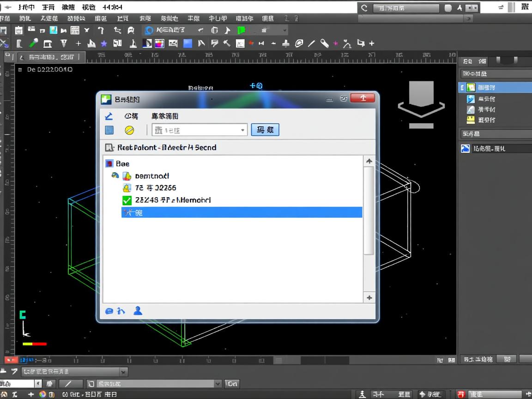532x399 pixels.
Task: Click the blue button next to dialog dropdown
Action: 265,130
